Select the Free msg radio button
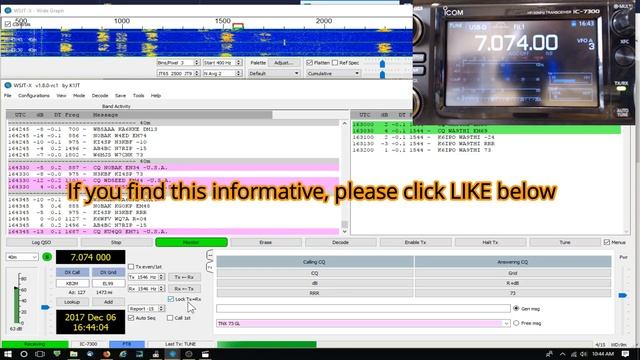 [516, 323]
